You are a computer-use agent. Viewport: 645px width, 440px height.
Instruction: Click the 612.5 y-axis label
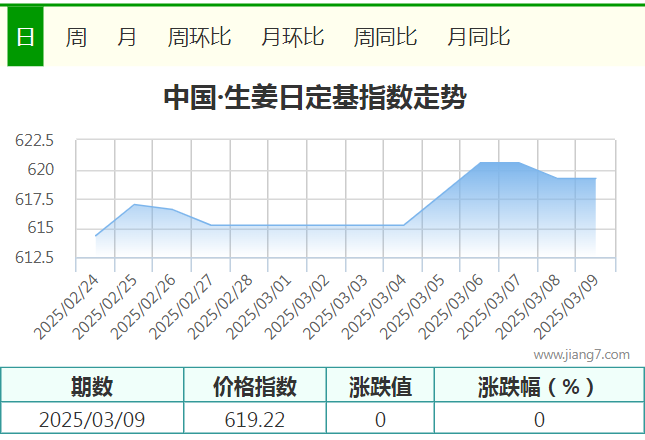tap(34, 258)
